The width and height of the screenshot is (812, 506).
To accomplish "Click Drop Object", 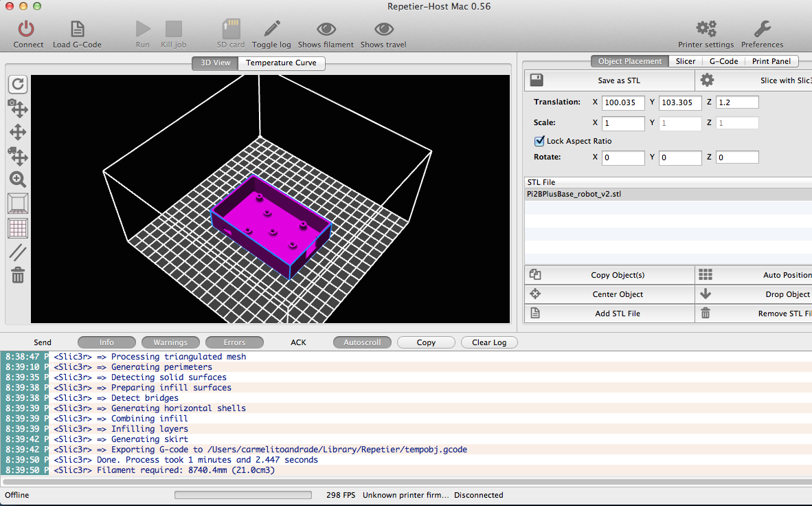I will 754,294.
